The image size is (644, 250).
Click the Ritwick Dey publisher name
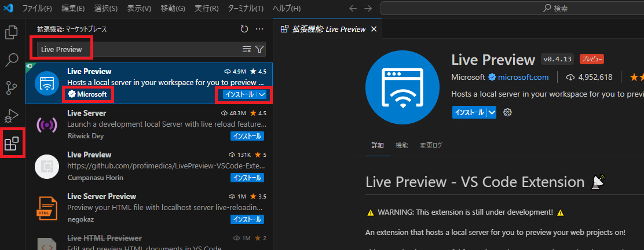(x=86, y=136)
